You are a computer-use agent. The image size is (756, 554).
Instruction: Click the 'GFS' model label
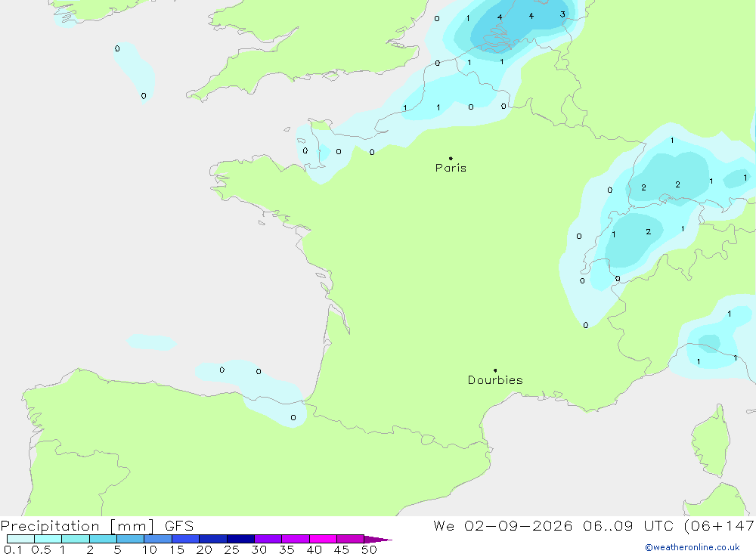179,525
